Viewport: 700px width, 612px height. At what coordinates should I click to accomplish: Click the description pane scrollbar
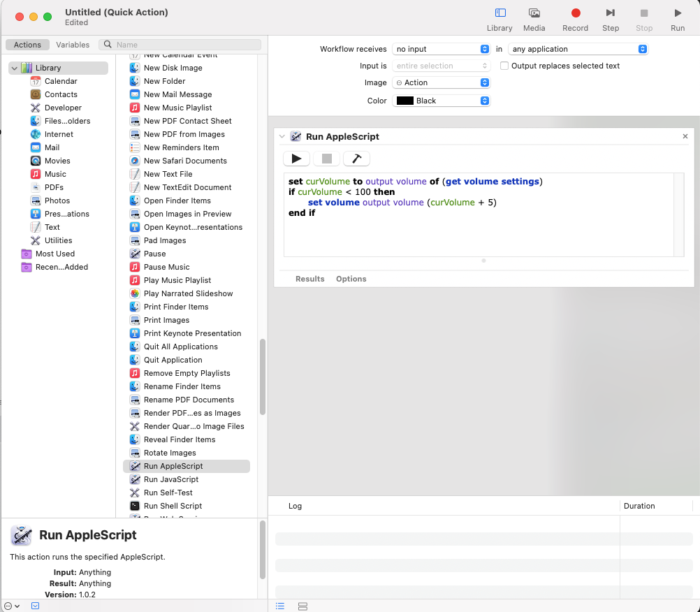263,550
